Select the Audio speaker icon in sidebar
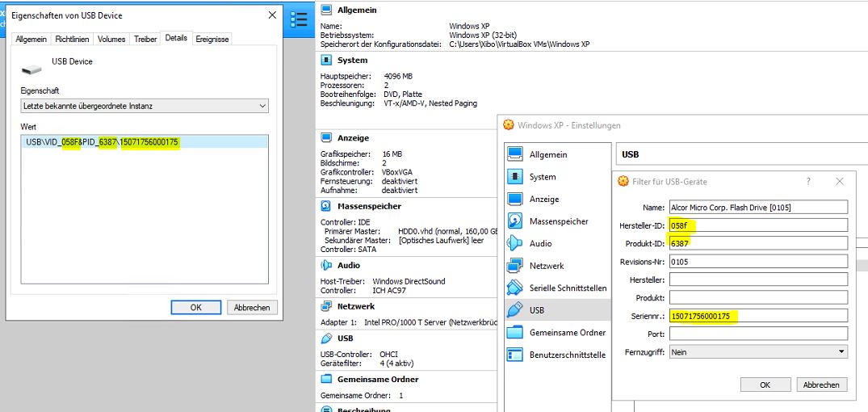Image resolution: width=868 pixels, height=412 pixels. [514, 243]
